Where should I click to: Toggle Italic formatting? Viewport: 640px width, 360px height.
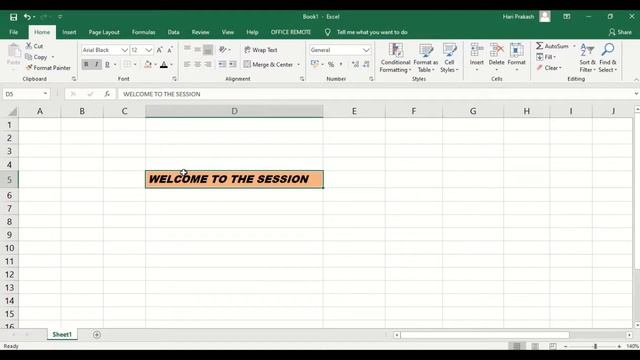tap(96, 64)
